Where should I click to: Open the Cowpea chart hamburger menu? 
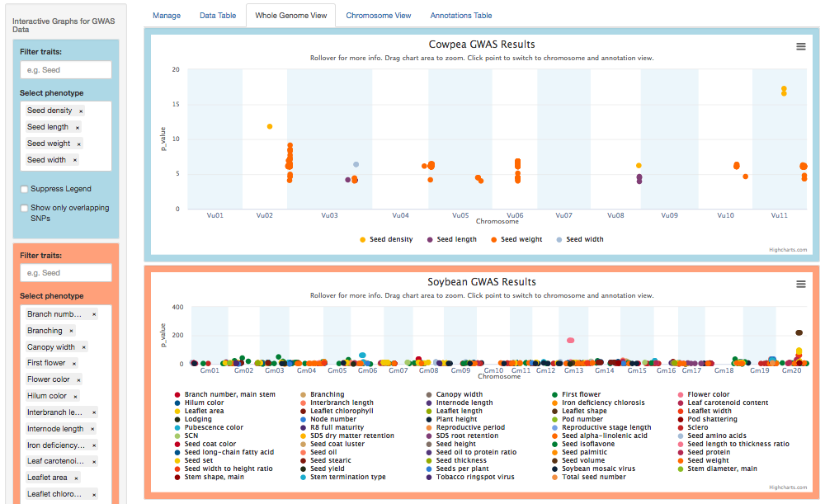point(800,47)
